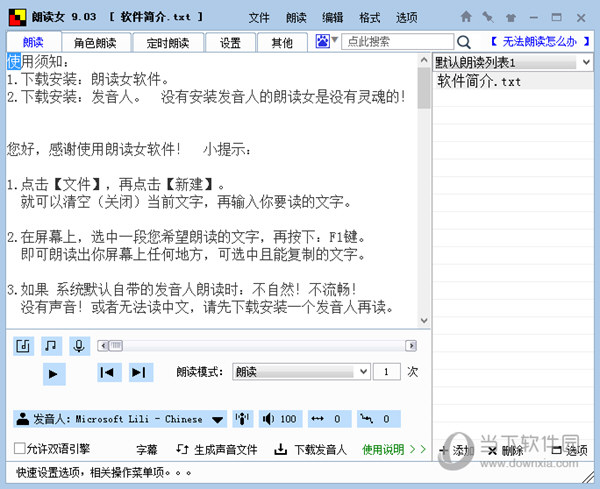Click the speaker person icon

click(x=23, y=419)
